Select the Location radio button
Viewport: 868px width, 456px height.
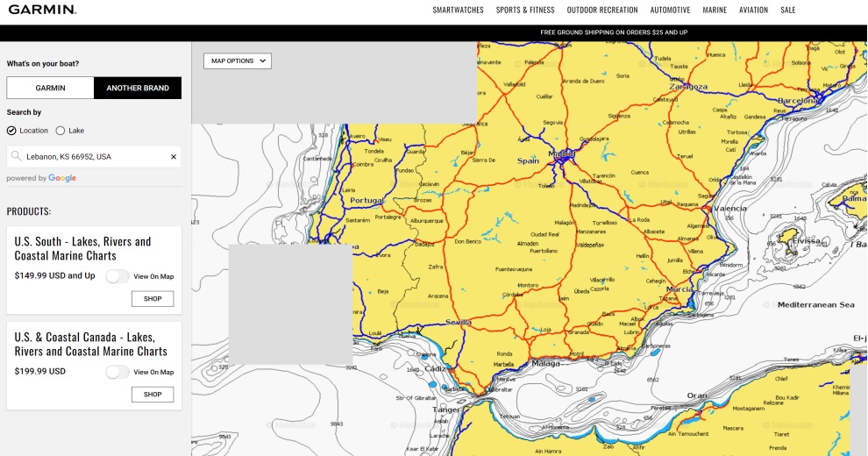[11, 131]
